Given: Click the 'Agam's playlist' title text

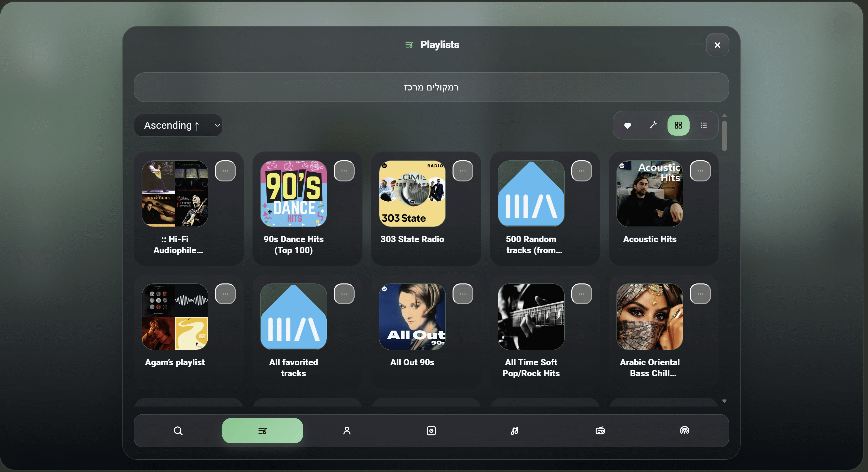Looking at the screenshot, I should point(175,362).
